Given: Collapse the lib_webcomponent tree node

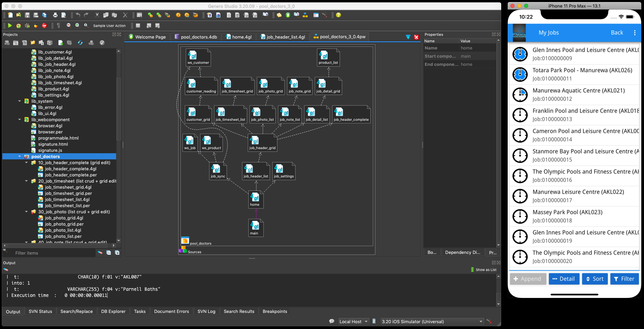Looking at the screenshot, I should point(19,119).
